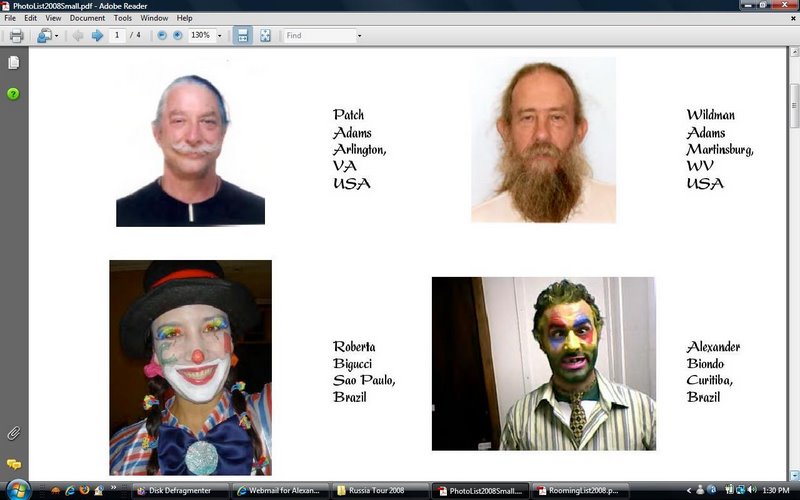
Task: Toggle scrolling pages fit-width mode
Action: tap(243, 36)
